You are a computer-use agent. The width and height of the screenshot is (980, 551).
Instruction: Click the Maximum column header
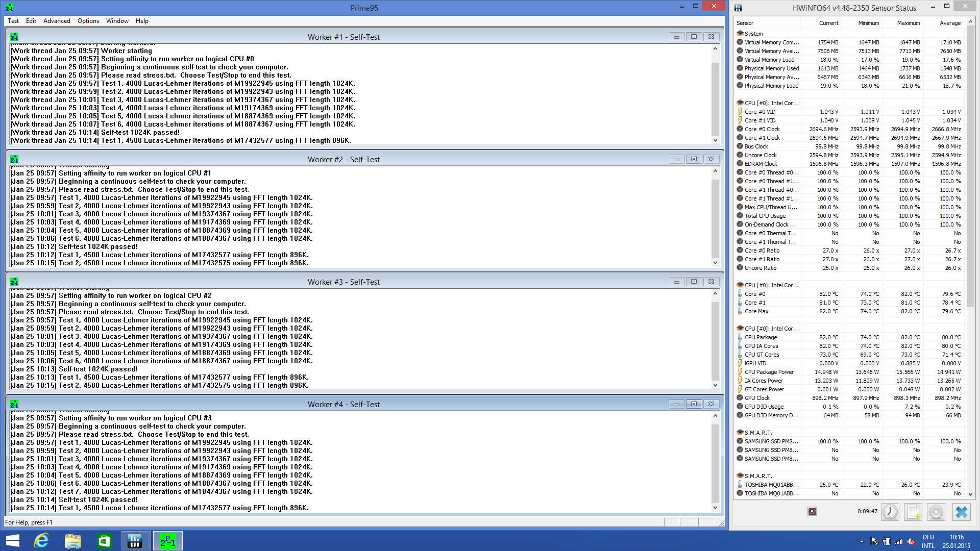tap(908, 23)
